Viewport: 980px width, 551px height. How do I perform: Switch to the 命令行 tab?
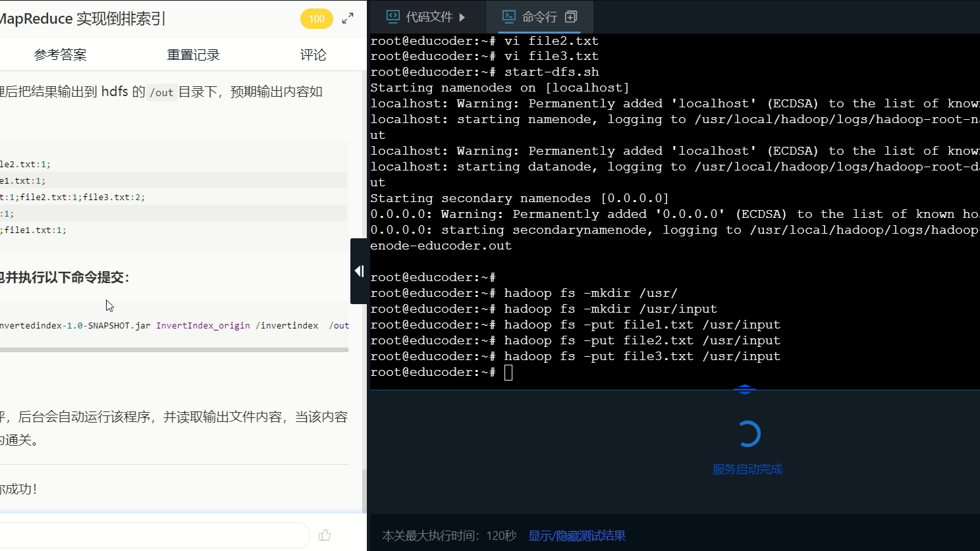[539, 16]
